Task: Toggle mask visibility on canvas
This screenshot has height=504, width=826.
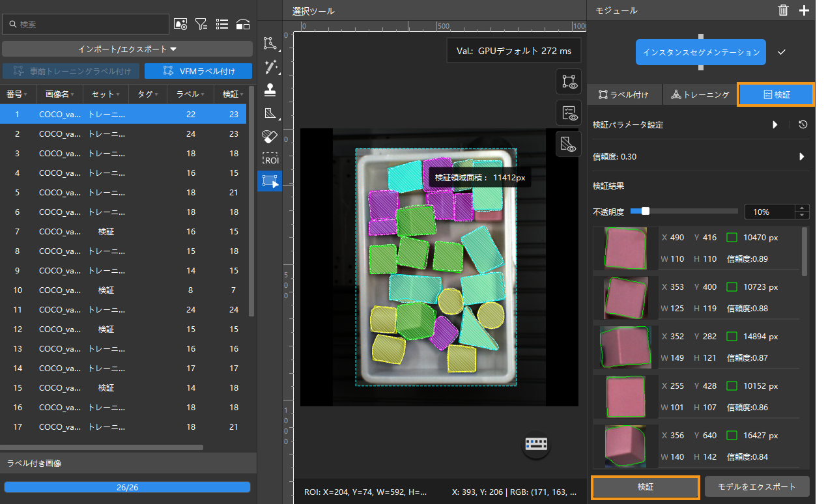Action: (x=569, y=144)
